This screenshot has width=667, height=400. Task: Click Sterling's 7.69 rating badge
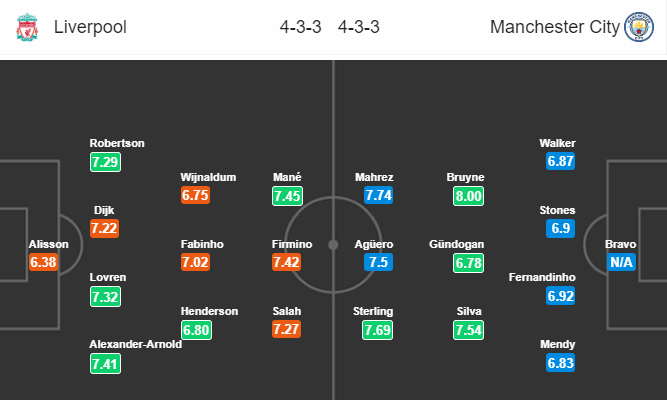coord(377,330)
